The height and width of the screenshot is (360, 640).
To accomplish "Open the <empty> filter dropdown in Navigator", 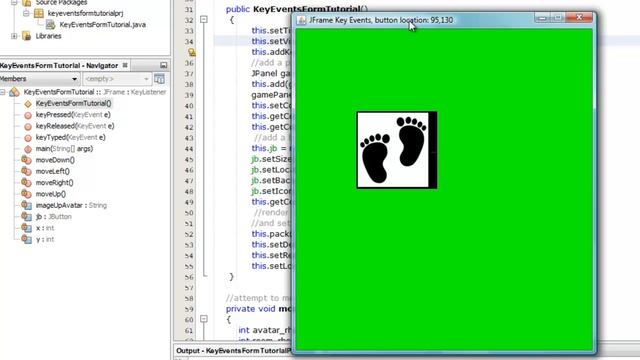I will click(117, 79).
